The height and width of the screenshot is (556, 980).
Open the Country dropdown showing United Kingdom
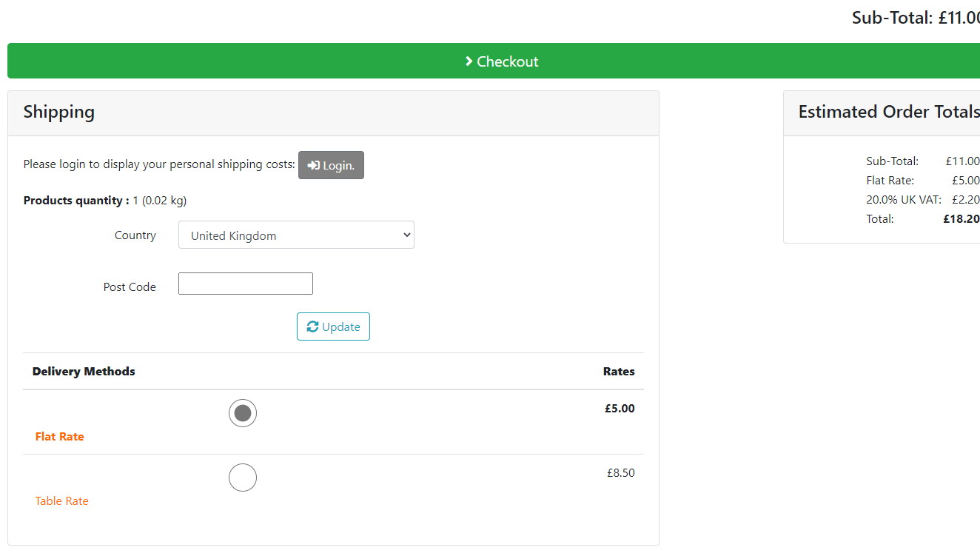tap(296, 235)
